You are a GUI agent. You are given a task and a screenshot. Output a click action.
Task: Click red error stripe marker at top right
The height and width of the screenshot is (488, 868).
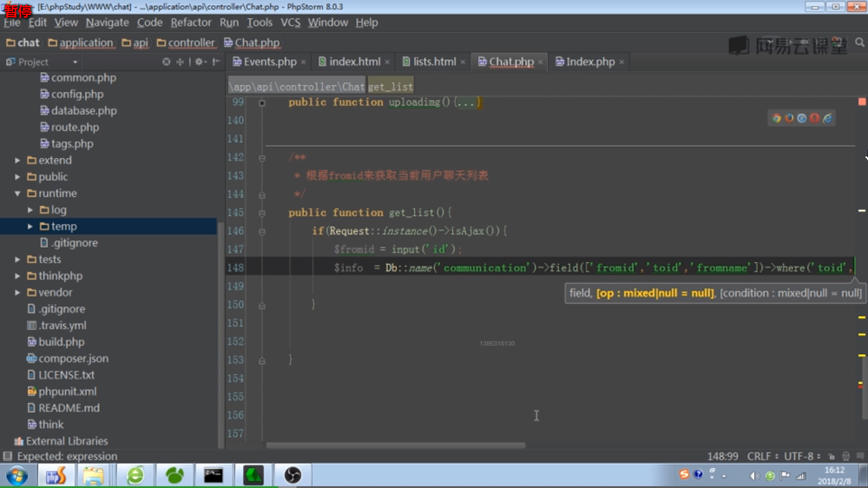point(862,102)
